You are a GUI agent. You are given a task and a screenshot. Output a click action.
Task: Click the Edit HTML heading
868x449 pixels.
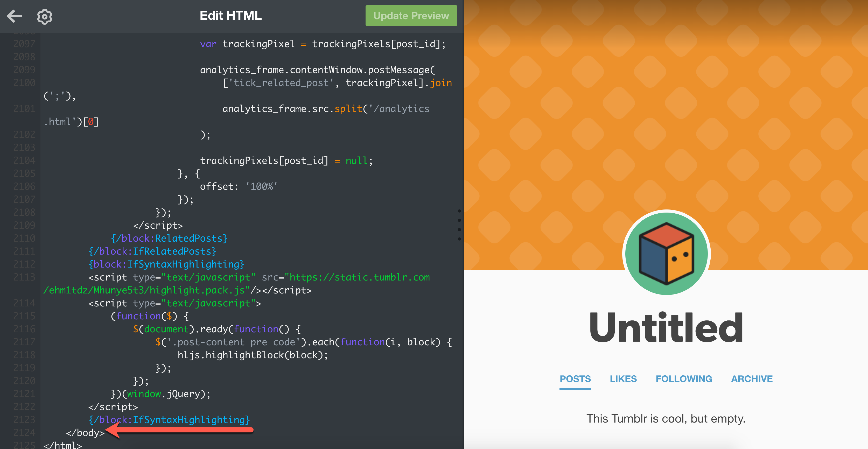(x=230, y=16)
